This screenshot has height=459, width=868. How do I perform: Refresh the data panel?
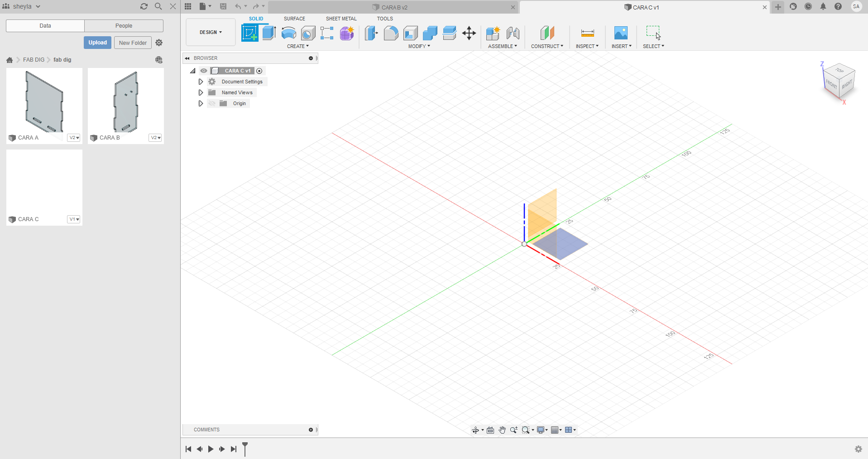pos(144,6)
